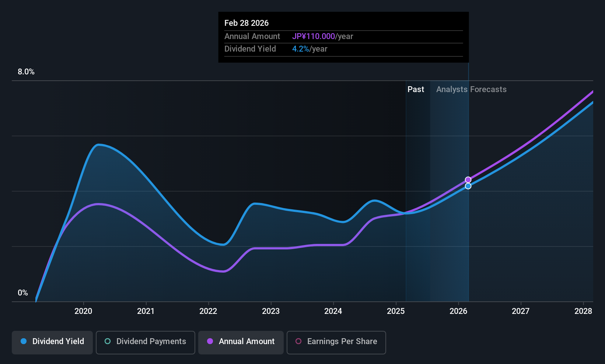Select the purple Annual Amount data point marker
The image size is (605, 364).
click(468, 180)
